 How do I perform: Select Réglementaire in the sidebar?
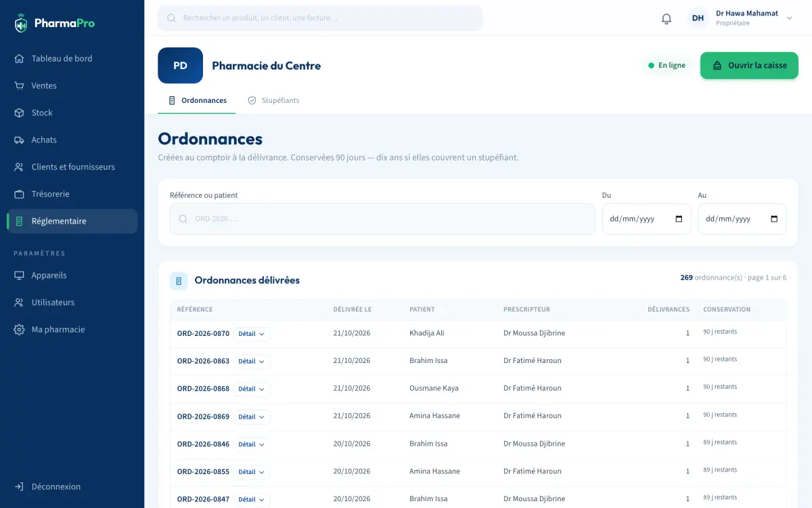pyautogui.click(x=72, y=221)
